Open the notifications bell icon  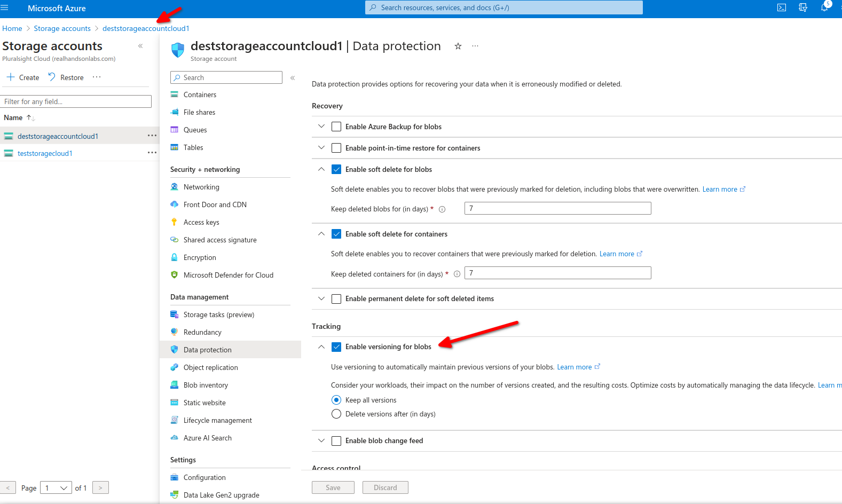pyautogui.click(x=824, y=7)
